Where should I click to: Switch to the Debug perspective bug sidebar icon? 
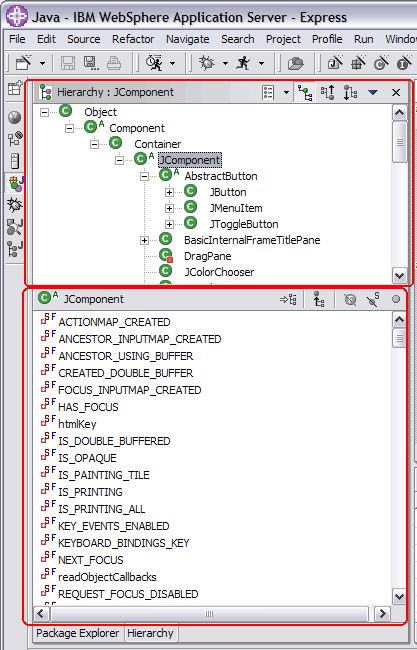[15, 204]
